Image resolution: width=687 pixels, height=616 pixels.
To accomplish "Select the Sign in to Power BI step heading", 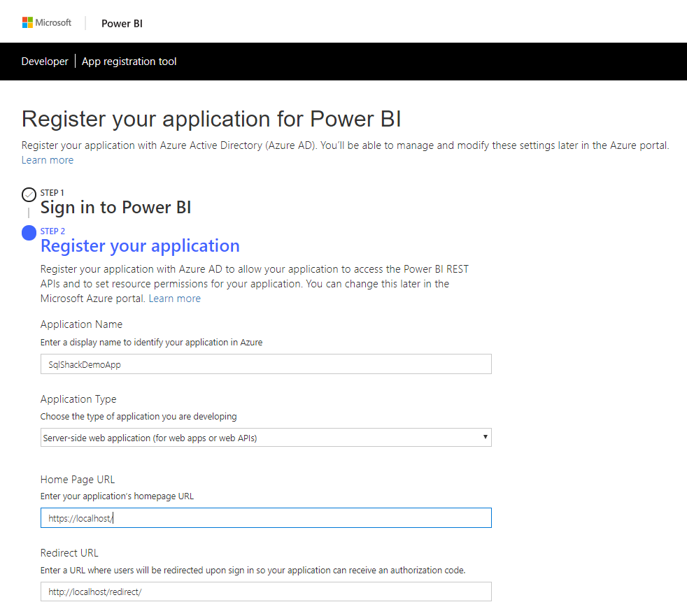I will pos(115,208).
